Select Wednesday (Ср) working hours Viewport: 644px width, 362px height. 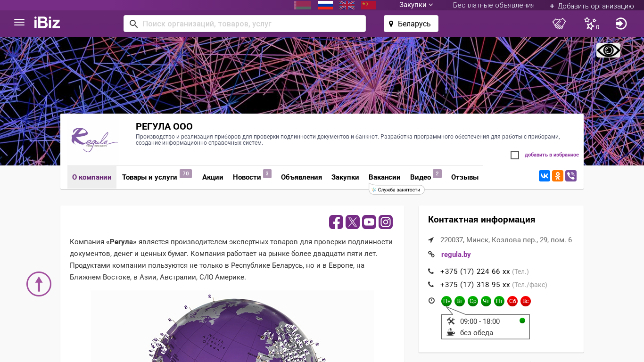[473, 301]
